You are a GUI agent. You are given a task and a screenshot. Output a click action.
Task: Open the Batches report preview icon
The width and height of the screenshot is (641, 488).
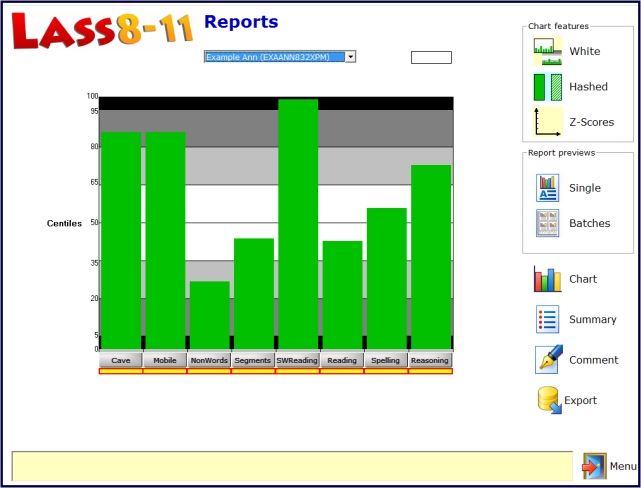pos(547,223)
